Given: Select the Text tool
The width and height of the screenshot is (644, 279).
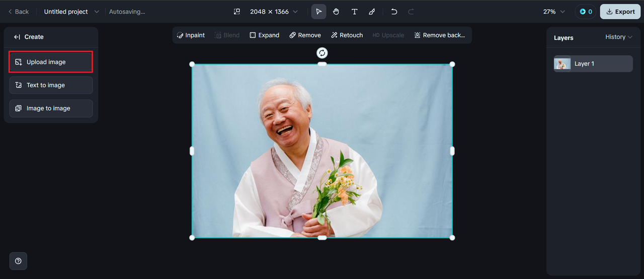Looking at the screenshot, I should [x=354, y=12].
